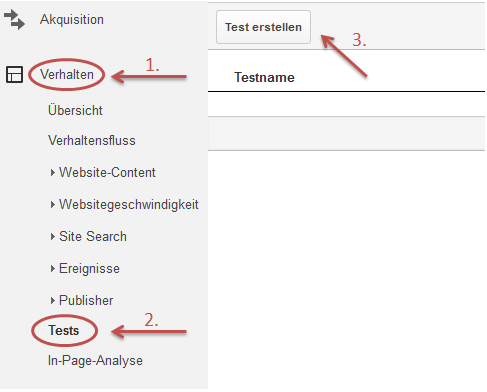Viewport: 487px width, 392px height.
Task: Sort by the Testname column header
Action: (x=265, y=77)
